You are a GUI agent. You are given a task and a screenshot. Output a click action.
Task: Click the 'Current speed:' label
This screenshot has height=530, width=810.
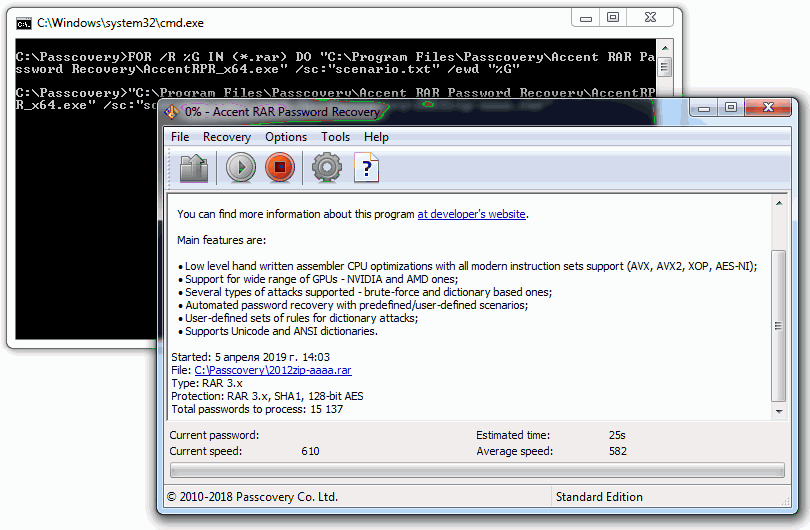coord(206,451)
